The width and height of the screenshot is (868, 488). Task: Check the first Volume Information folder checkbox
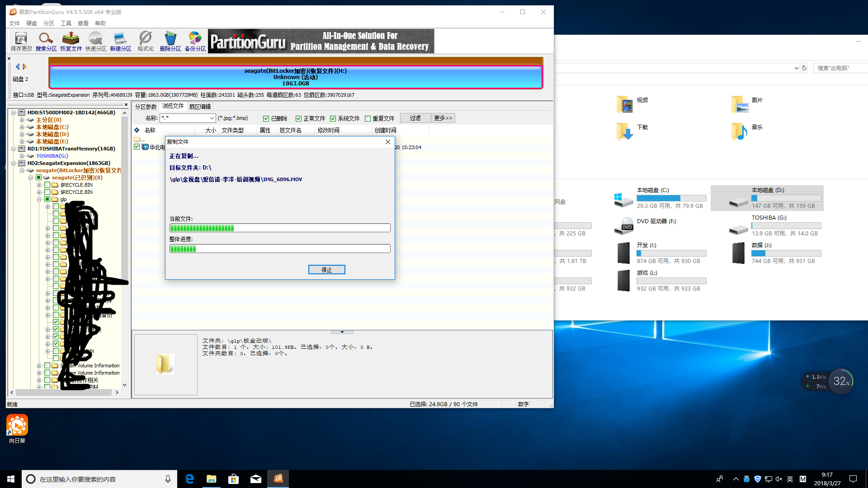click(x=47, y=366)
